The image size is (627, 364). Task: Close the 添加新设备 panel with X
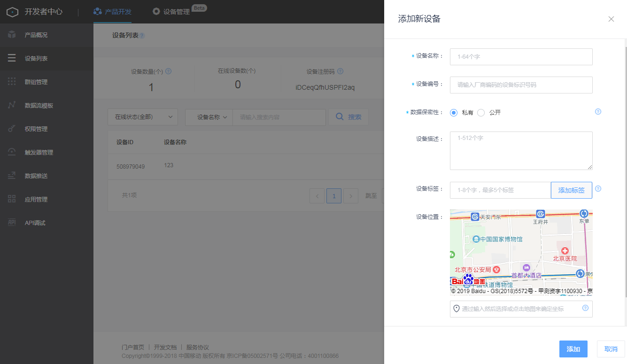(611, 19)
